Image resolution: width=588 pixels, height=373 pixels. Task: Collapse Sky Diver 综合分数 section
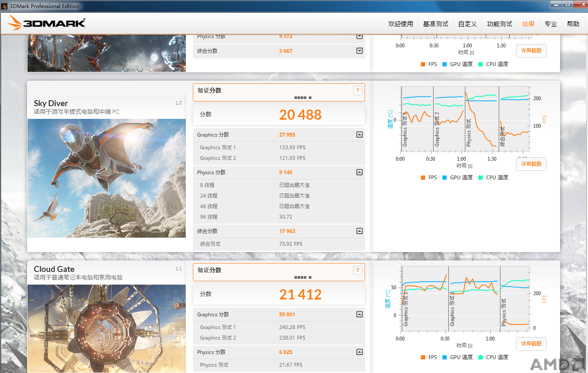coord(360,231)
